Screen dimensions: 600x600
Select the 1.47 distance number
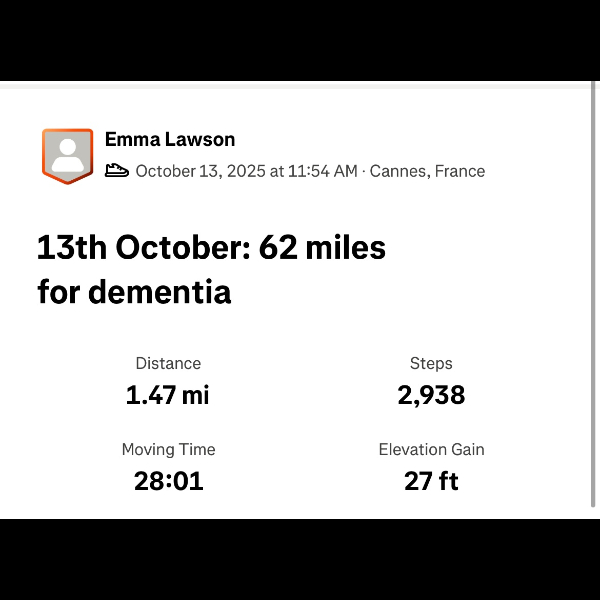[x=151, y=395]
